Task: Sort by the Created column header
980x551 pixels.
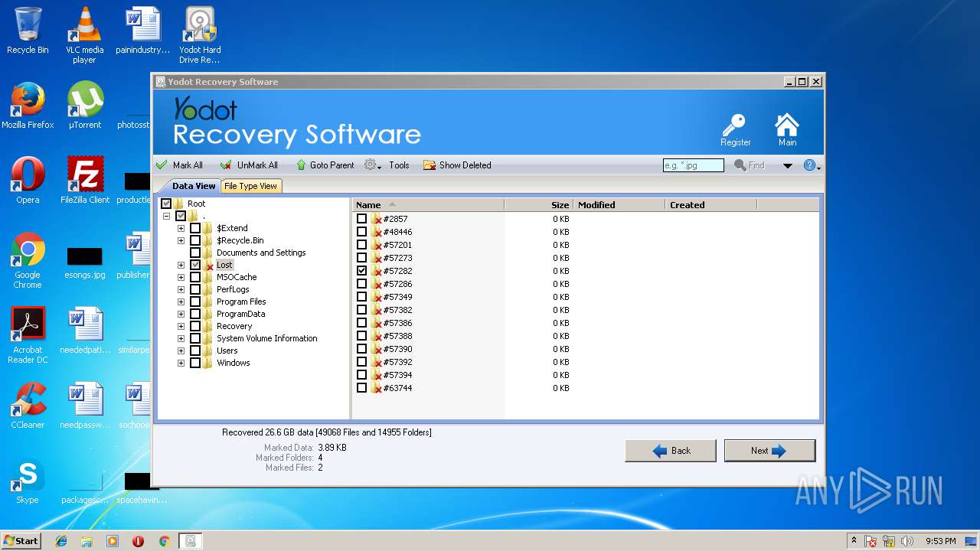Action: pos(711,204)
